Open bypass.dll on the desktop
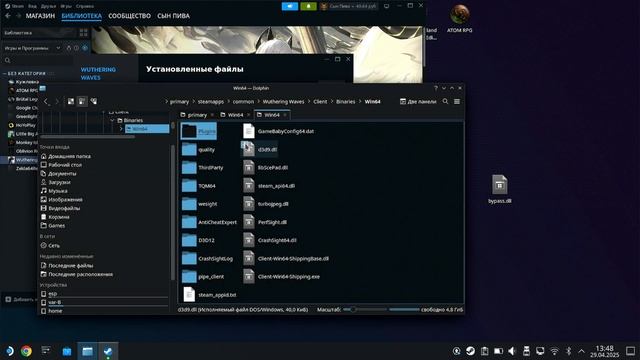This screenshot has width=640, height=360. tap(500, 189)
